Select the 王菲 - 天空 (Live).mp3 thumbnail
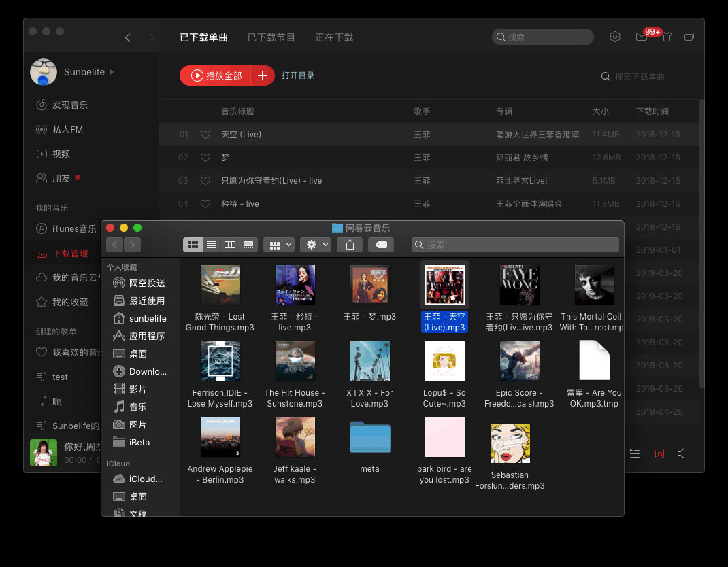 tap(444, 284)
